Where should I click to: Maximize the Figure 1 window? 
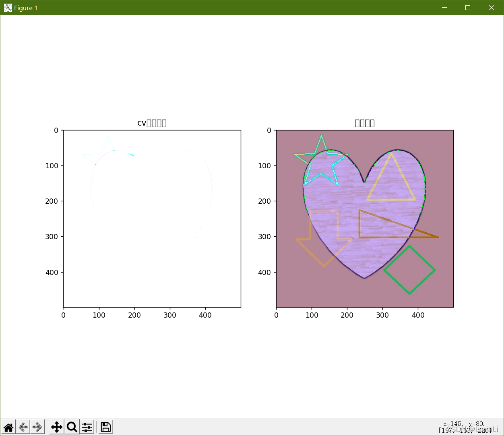coord(468,8)
